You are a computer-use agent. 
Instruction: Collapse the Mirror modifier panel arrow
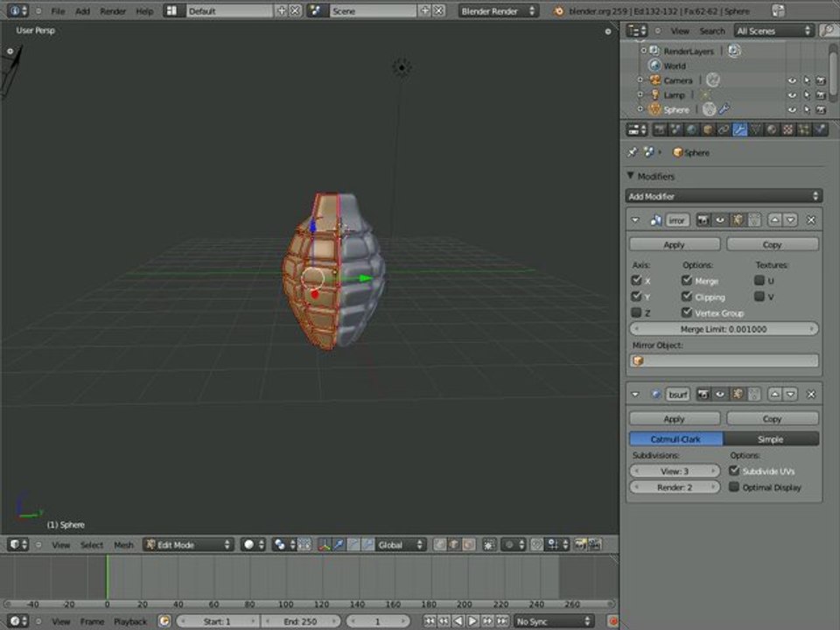pos(635,220)
